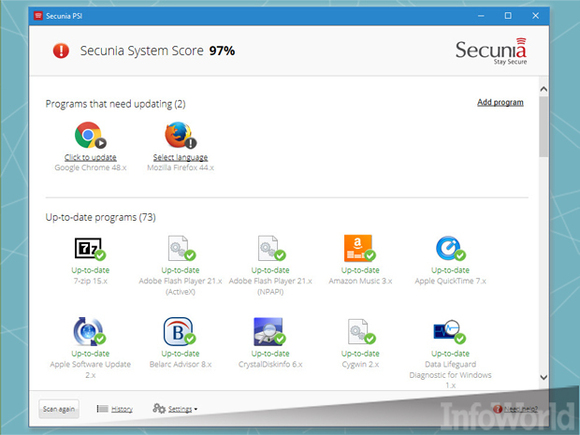Image resolution: width=580 pixels, height=435 pixels.
Task: Click the Settings gears icon
Action: (x=159, y=408)
